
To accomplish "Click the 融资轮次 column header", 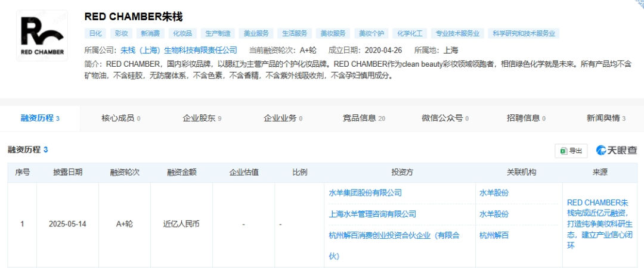I will pos(125,172).
